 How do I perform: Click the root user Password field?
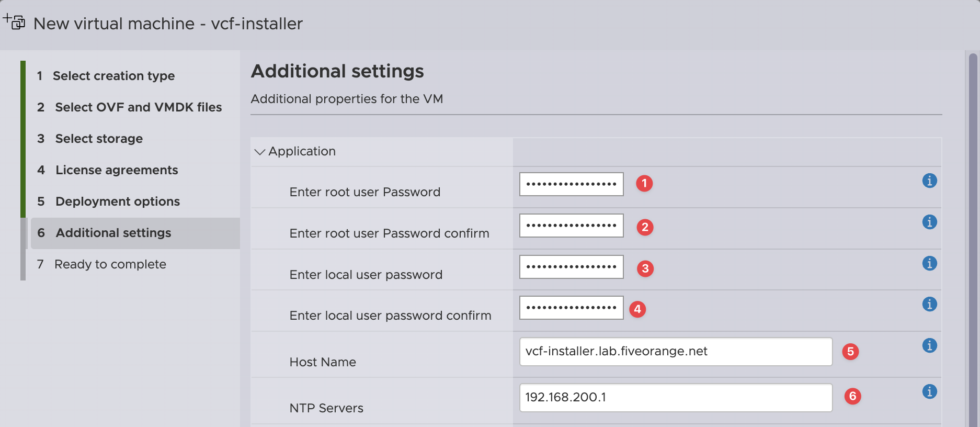click(571, 184)
